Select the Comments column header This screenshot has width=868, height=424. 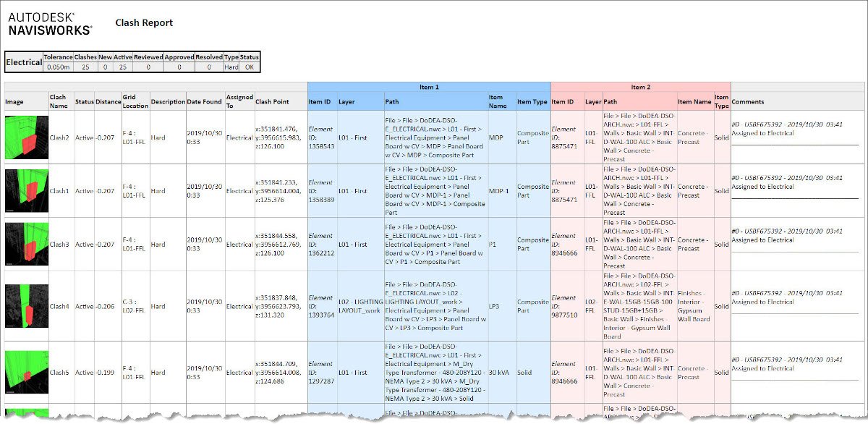(747, 102)
